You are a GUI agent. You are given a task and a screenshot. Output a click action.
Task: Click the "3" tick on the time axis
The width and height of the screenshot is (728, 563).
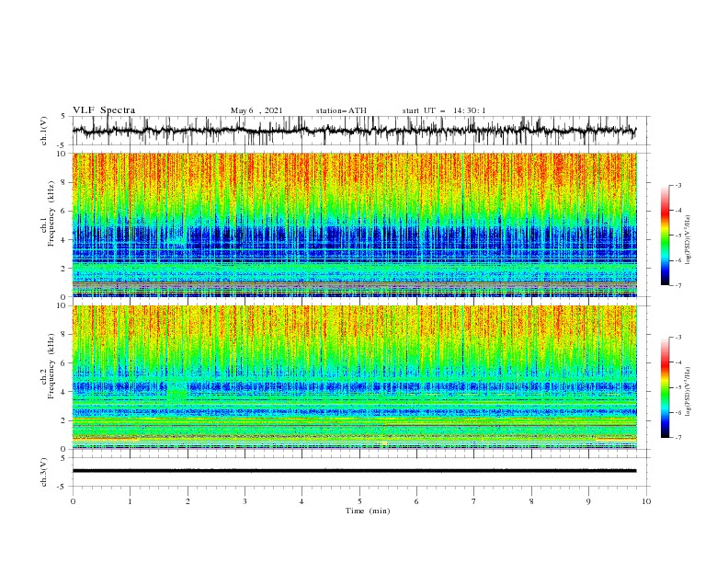(245, 501)
